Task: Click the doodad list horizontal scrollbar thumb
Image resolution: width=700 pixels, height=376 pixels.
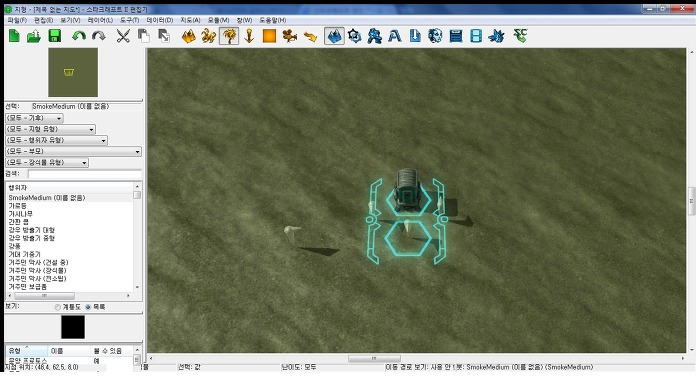Action: click(x=44, y=296)
